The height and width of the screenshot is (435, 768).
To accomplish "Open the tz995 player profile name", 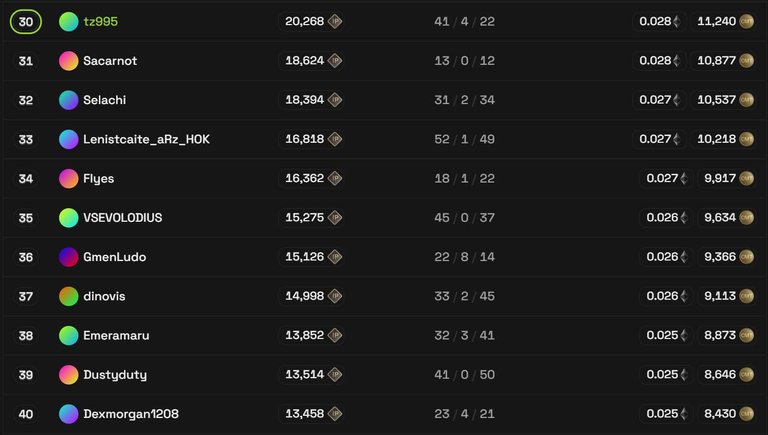I will pos(100,22).
